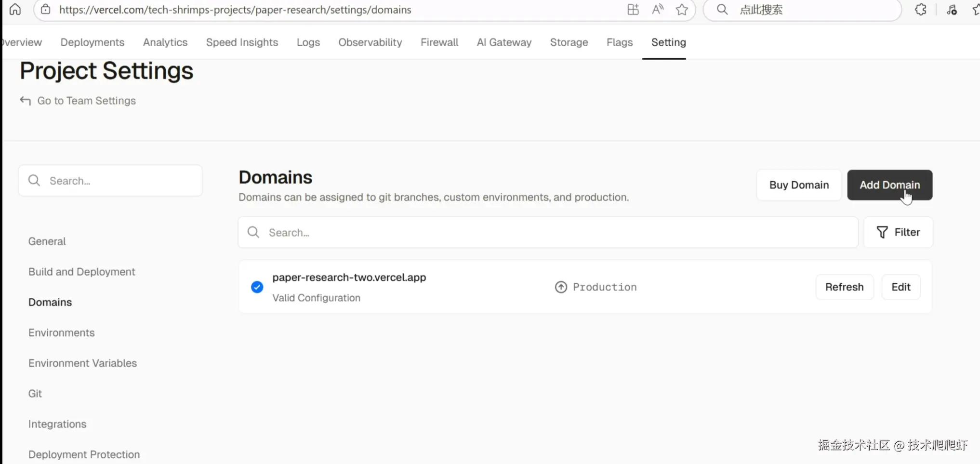
Task: Click the blue valid configuration checkmark
Action: coord(257,287)
